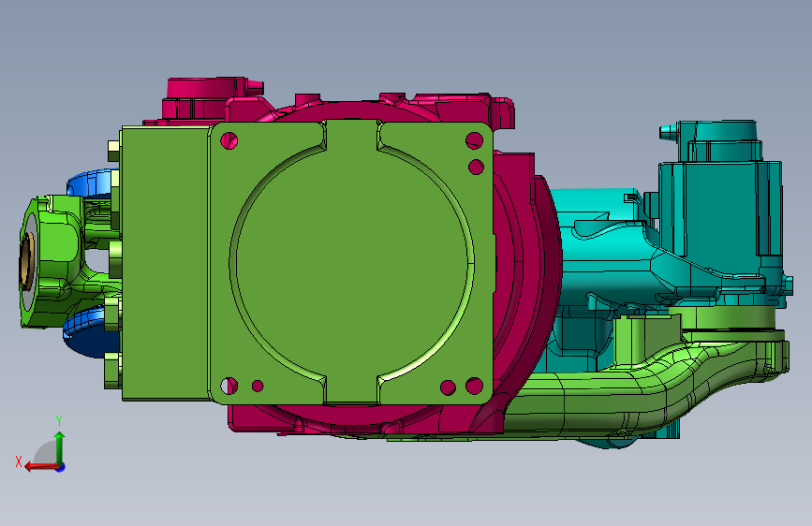
Task: Select the upper blue disc near the left fitting
Action: click(90, 183)
